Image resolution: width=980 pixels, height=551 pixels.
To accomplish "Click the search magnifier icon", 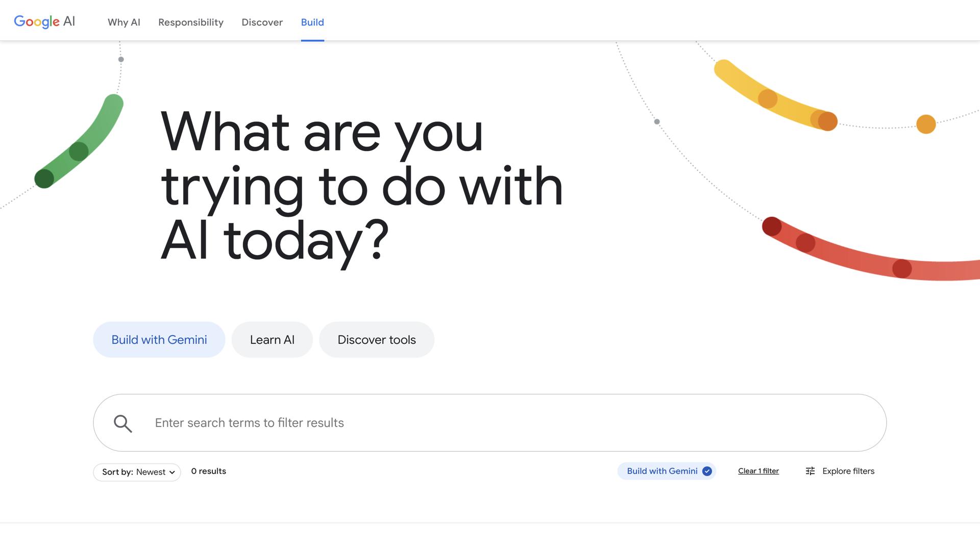I will [122, 423].
